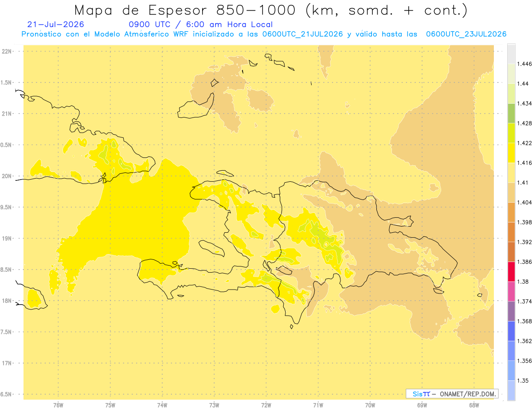Viewport: 532px width, 411px height.
Task: Click the latitude label '8.5N'
Action: click(7, 270)
